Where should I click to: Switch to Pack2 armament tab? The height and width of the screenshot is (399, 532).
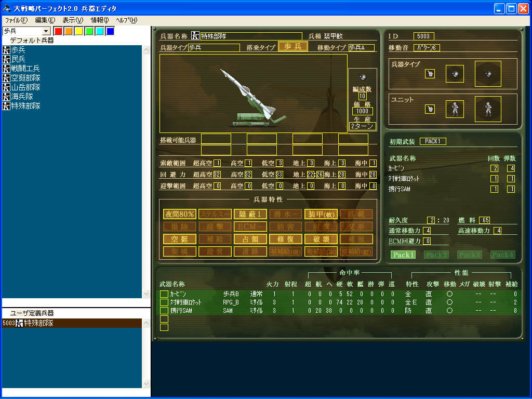(436, 255)
